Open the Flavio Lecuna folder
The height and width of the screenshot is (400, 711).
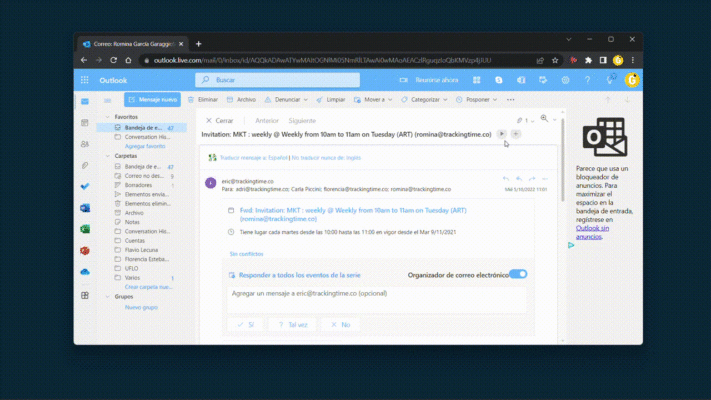pyautogui.click(x=141, y=250)
